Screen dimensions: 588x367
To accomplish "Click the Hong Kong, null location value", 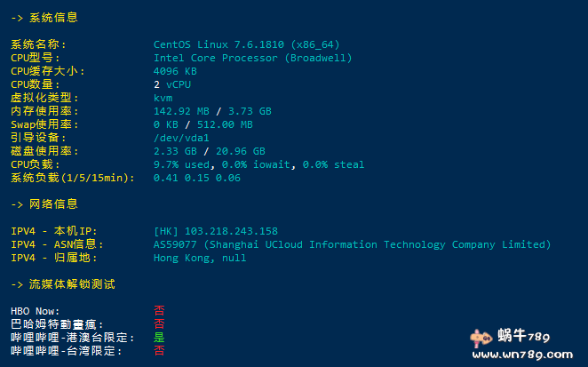I will click(x=200, y=258).
